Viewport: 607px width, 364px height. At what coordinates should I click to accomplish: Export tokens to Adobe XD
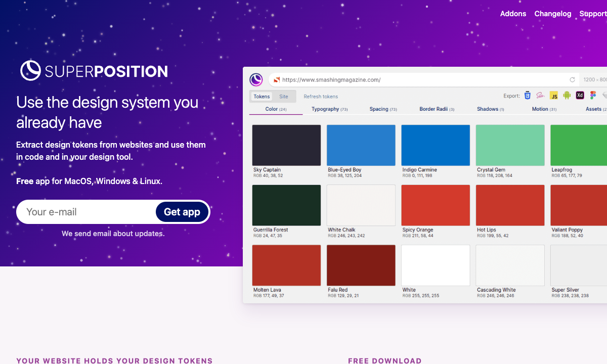580,96
